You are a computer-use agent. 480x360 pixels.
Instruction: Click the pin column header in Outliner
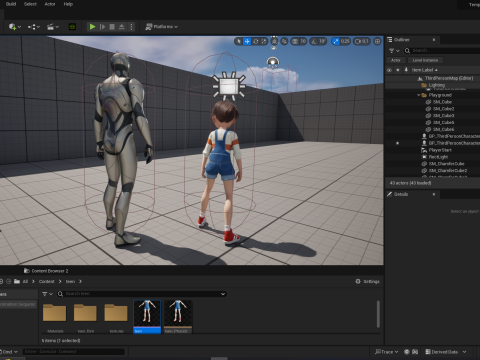click(x=406, y=70)
